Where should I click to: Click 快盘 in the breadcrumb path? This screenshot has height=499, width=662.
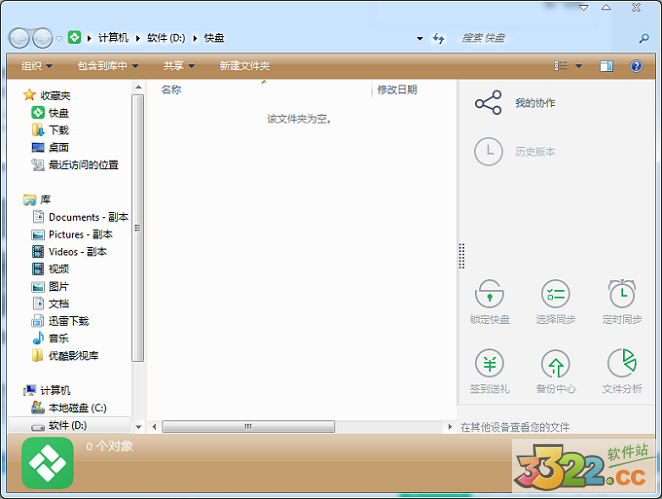coord(214,38)
